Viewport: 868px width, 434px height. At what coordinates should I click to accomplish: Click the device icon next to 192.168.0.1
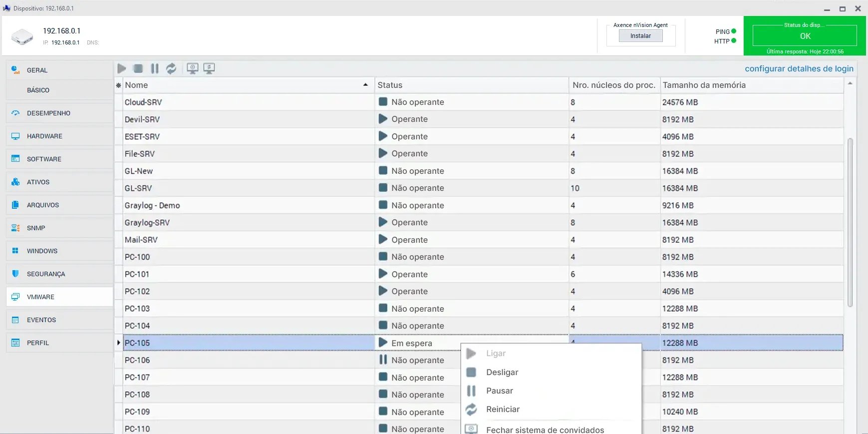click(x=22, y=36)
